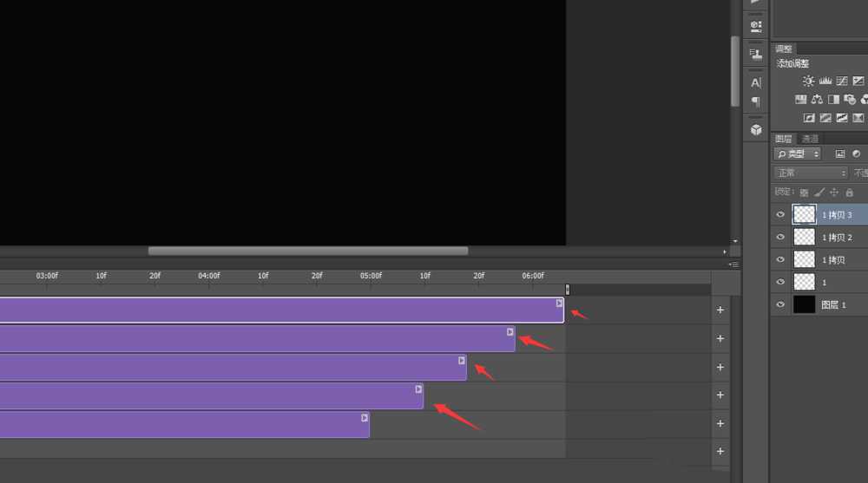Select the 图层 (Layers) tab
This screenshot has width=868, height=483.
784,139
